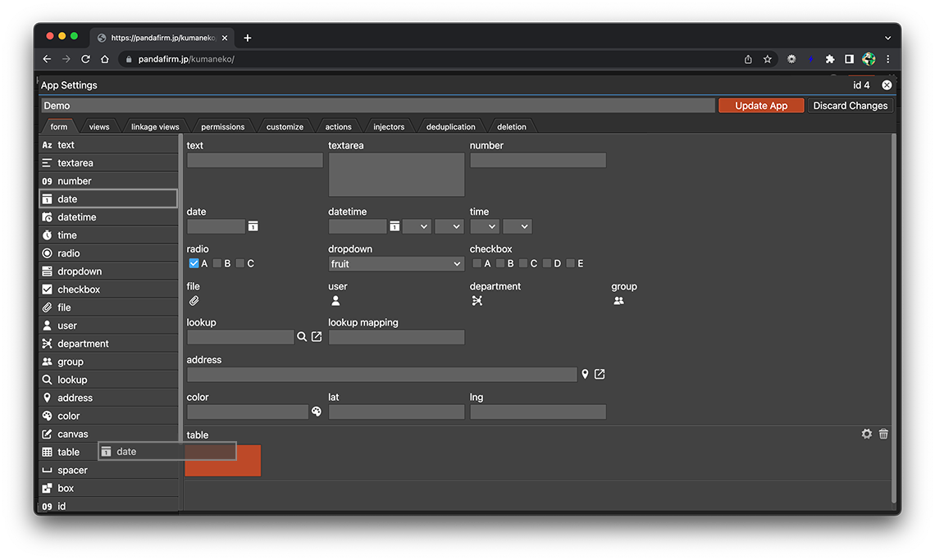Screen dimensions: 935x560
Task: Click the magnifier search icon in lookup field
Action: [x=302, y=337]
